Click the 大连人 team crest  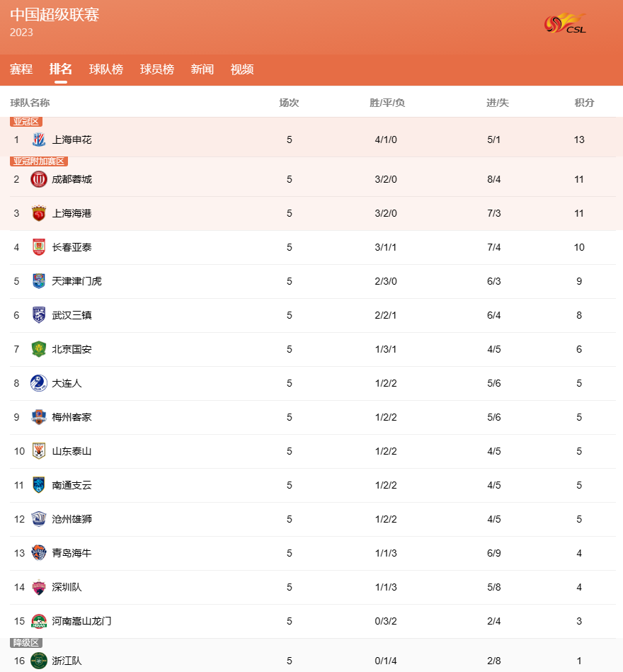pyautogui.click(x=38, y=383)
